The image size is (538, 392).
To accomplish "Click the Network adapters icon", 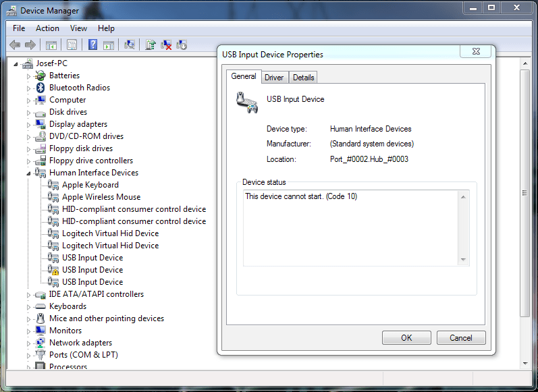I will 41,343.
